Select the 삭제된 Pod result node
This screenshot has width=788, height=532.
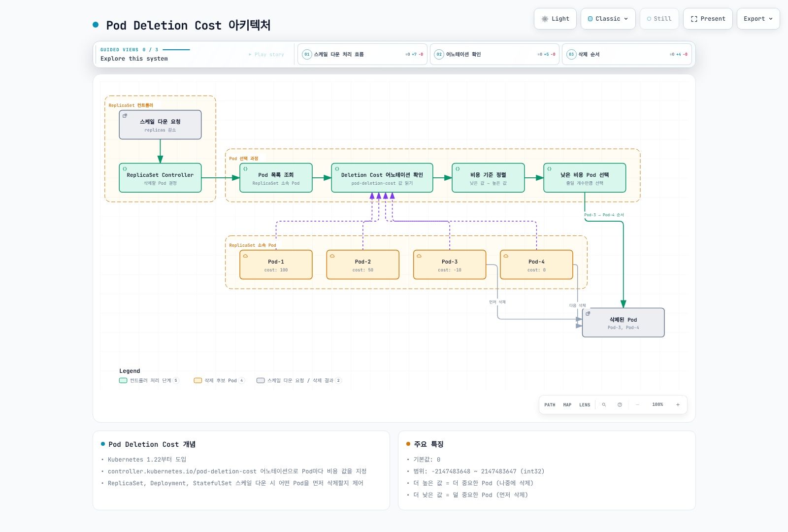click(x=624, y=323)
